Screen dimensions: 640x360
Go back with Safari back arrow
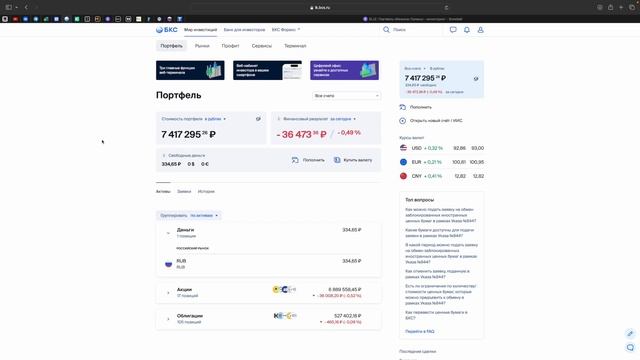(x=26, y=7)
